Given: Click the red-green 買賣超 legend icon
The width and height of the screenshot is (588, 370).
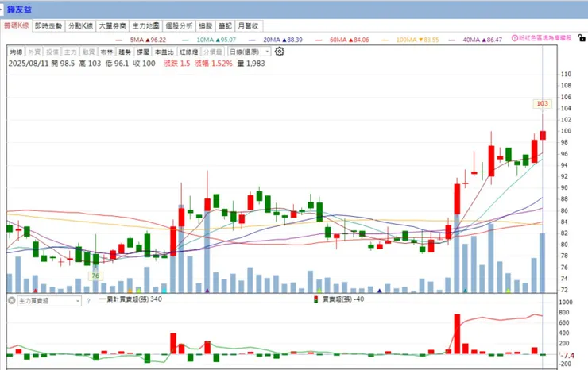Looking at the screenshot, I should coord(315,299).
